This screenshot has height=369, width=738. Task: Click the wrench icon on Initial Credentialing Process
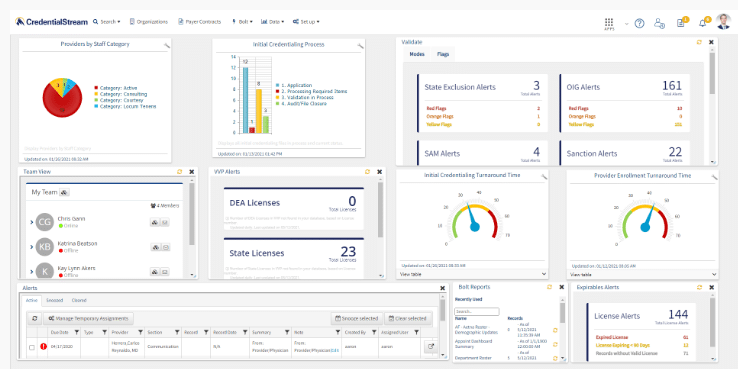coord(360,45)
